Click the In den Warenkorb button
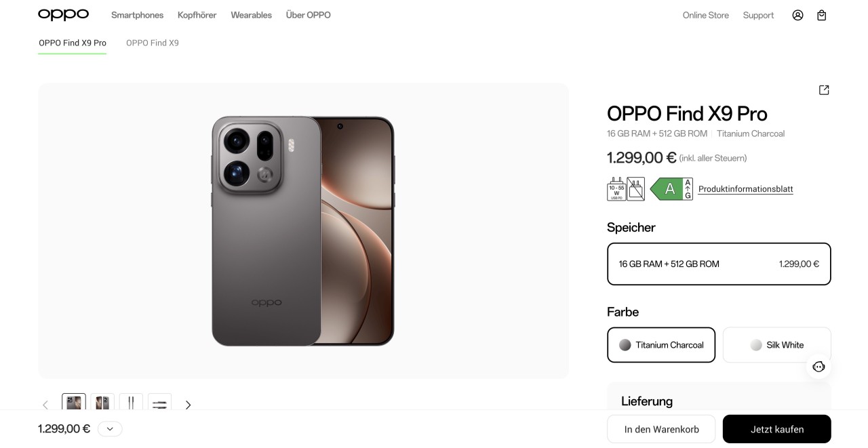Viewport: 868px width, 448px height. [660, 428]
